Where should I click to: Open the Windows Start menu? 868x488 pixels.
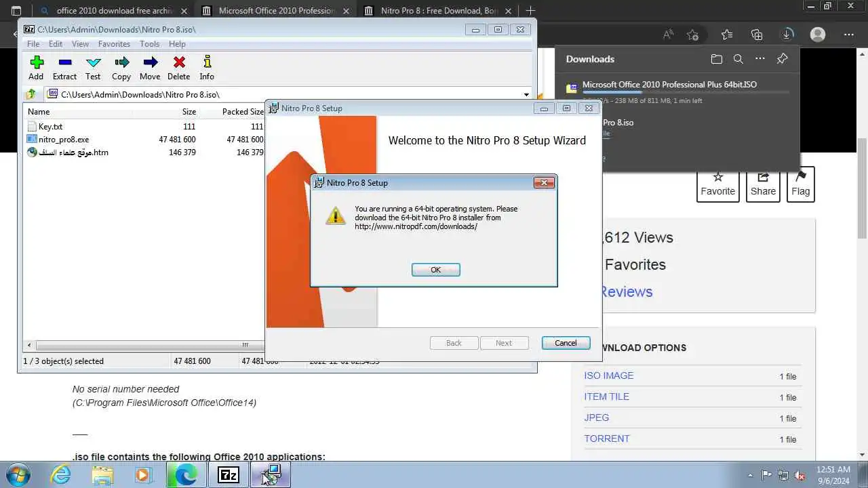[17, 475]
